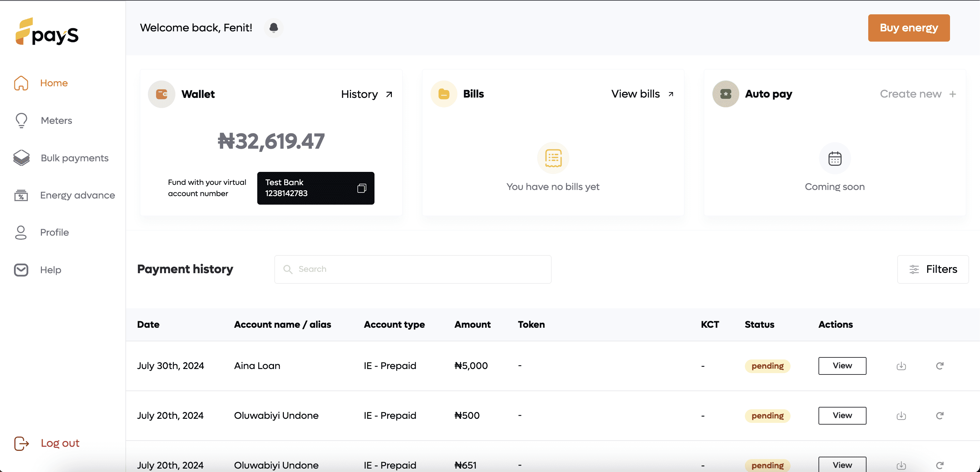Click the ₦5,000 amount cell
The width and height of the screenshot is (980, 472).
(471, 366)
